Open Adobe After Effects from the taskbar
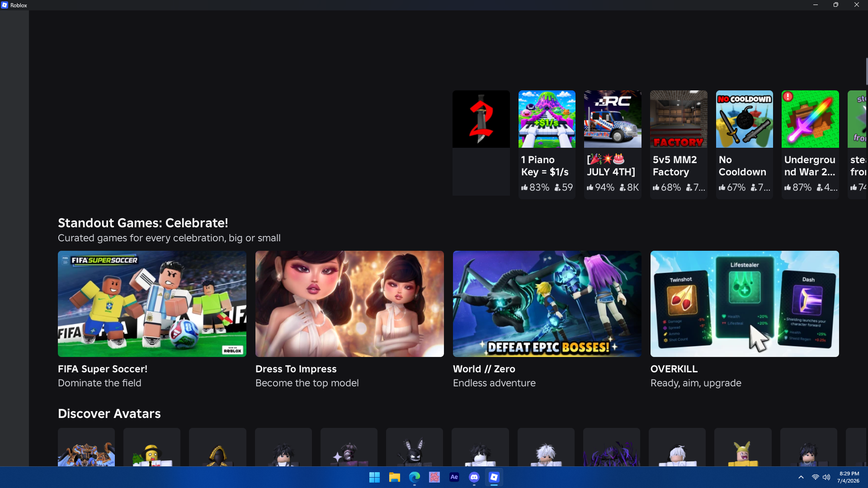This screenshot has width=868, height=488. click(454, 477)
